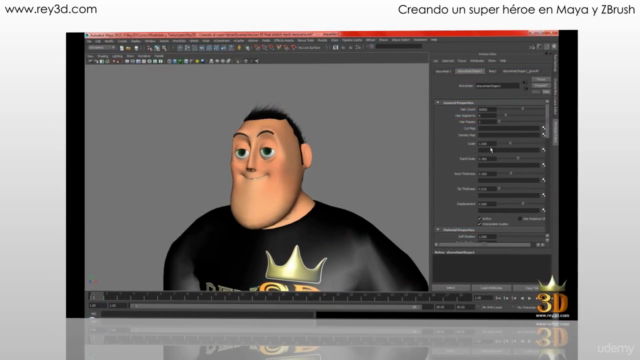640x360 pixels.
Task: Toggle X-ray joints in viewport toolbar
Action: tap(257, 61)
